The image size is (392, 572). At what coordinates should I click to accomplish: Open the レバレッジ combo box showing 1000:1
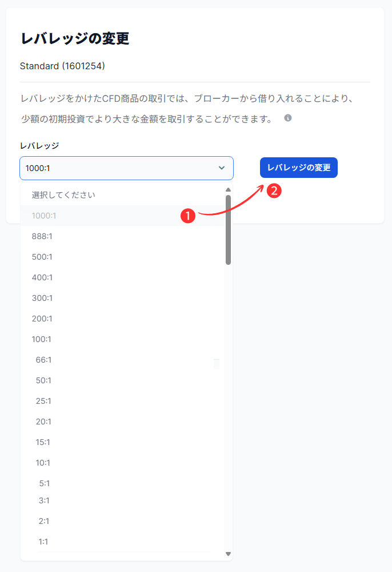(x=126, y=168)
